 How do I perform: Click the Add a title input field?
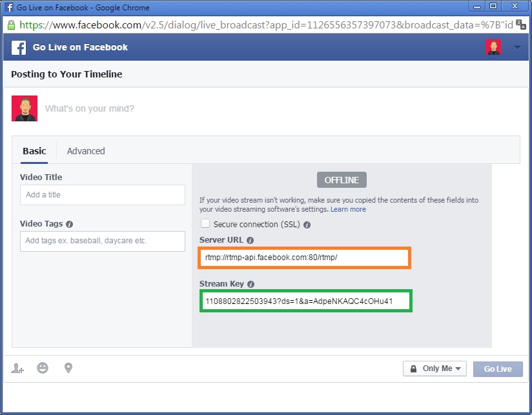(102, 195)
